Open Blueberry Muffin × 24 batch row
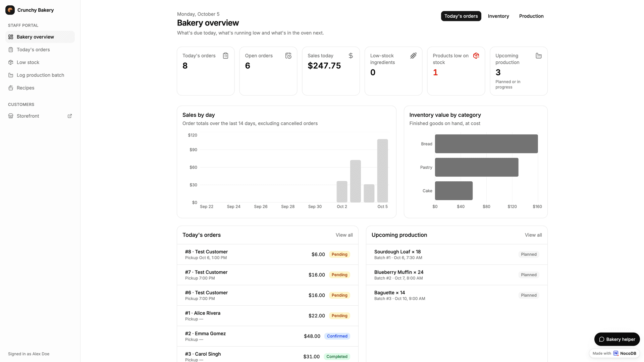644x362 pixels. 457,275
